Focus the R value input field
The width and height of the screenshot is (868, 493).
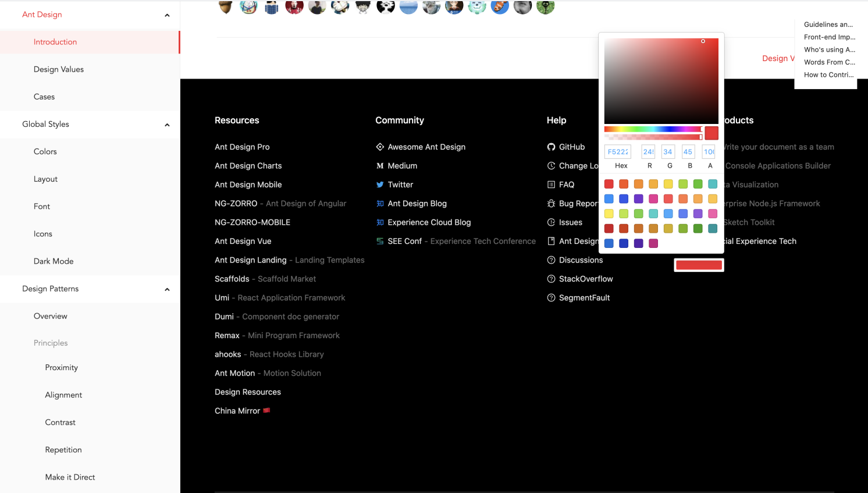648,152
